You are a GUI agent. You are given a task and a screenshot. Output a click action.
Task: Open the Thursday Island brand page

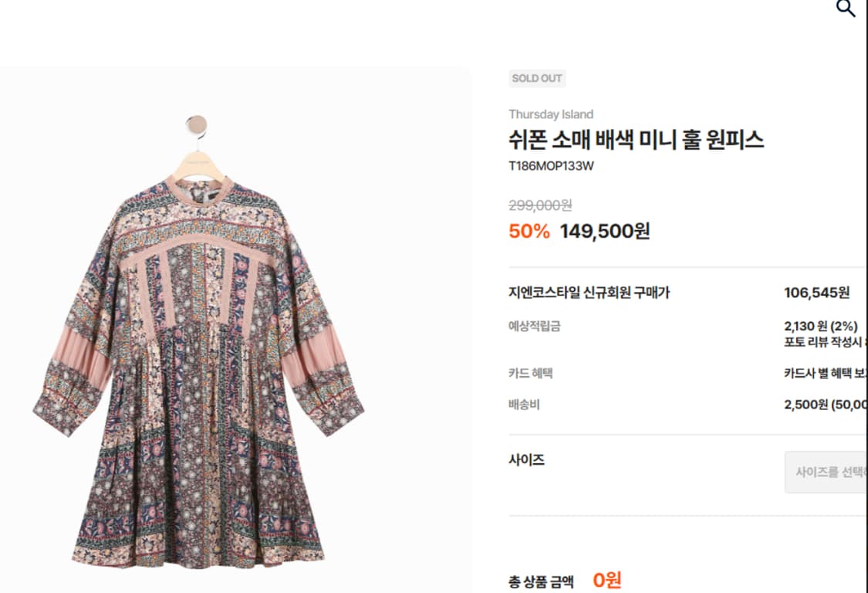551,114
